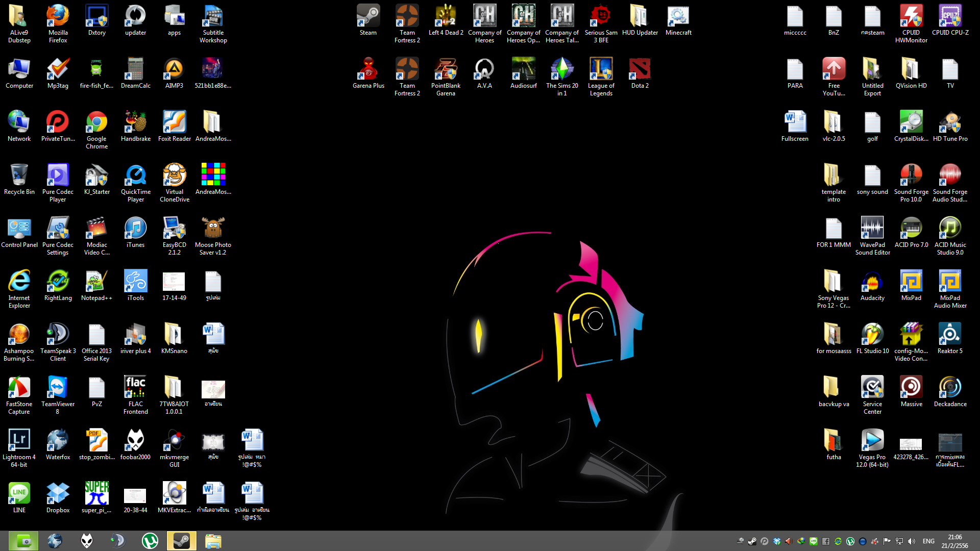Image resolution: width=980 pixels, height=551 pixels.
Task: Click the volume speaker tray icon
Action: tap(912, 541)
